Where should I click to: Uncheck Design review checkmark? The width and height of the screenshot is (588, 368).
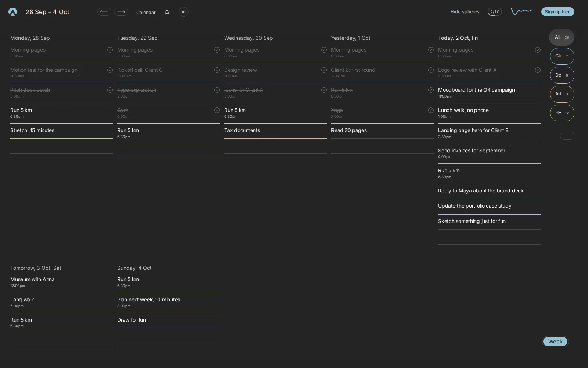[x=324, y=70]
